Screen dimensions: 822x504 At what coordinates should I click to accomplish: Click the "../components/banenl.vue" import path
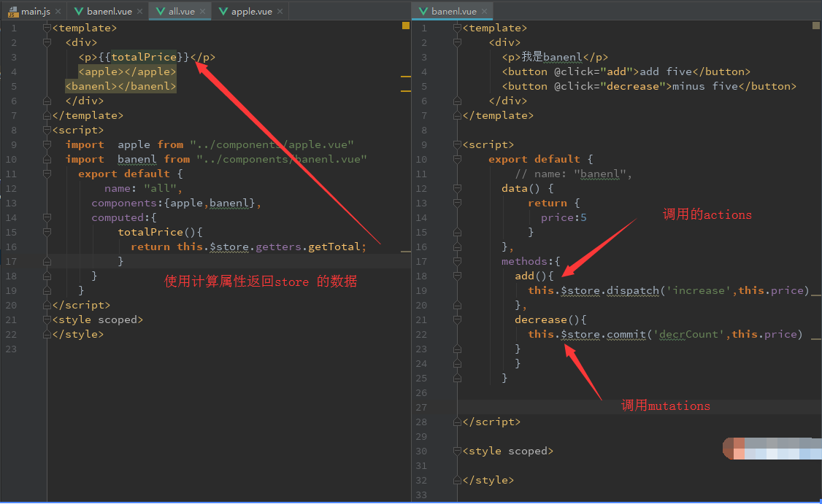point(282,159)
